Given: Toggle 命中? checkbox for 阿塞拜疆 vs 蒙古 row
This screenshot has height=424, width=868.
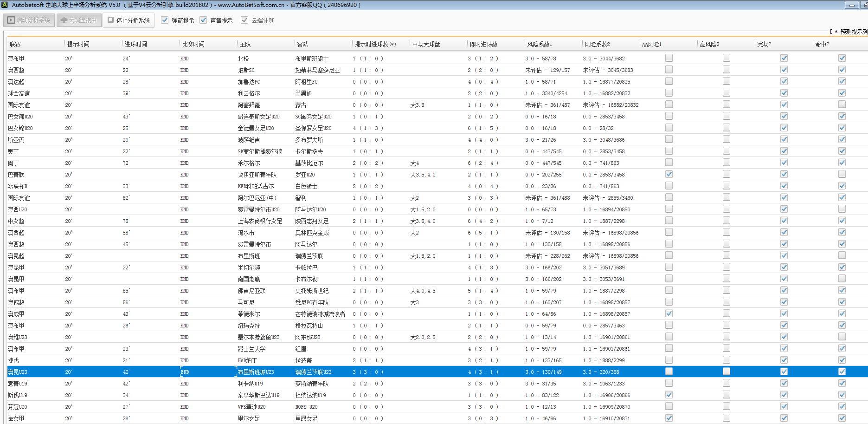Looking at the screenshot, I should (x=842, y=104).
